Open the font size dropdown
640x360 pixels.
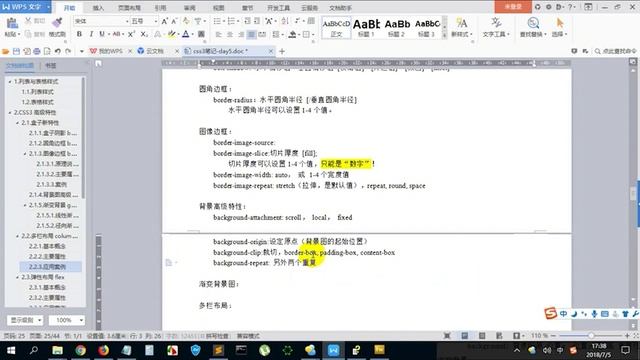[x=156, y=21]
